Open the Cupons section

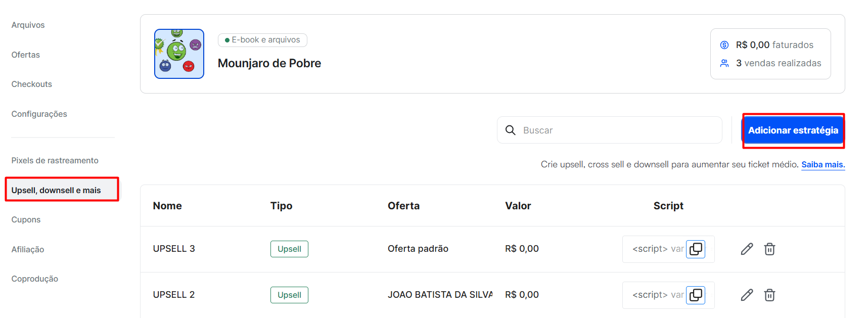pos(26,220)
